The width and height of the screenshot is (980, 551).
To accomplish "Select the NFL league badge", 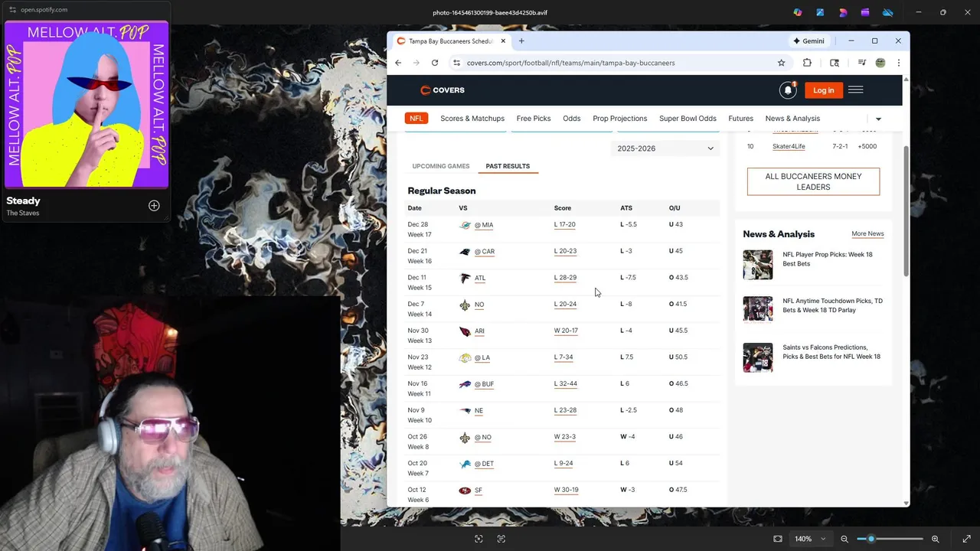I will pyautogui.click(x=416, y=119).
